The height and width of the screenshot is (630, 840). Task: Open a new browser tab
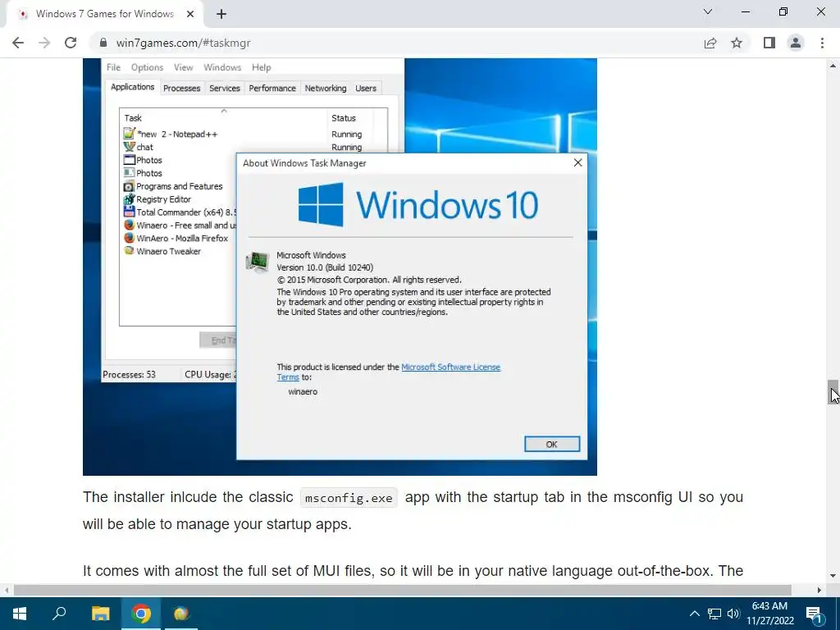tap(221, 15)
